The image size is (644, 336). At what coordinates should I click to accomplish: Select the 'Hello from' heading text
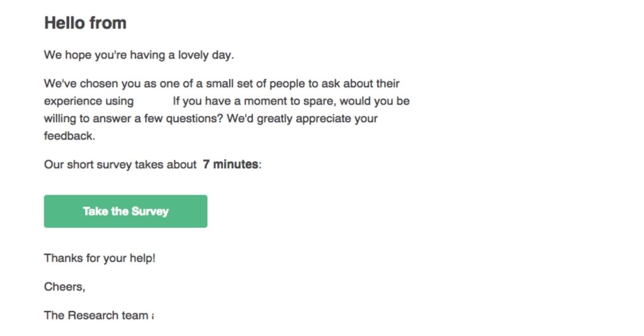(x=85, y=23)
